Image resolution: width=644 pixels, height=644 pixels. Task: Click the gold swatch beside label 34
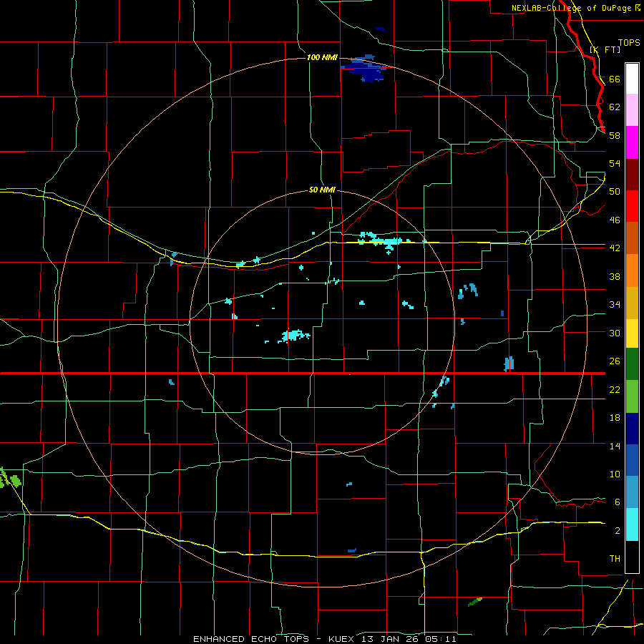(x=632, y=303)
